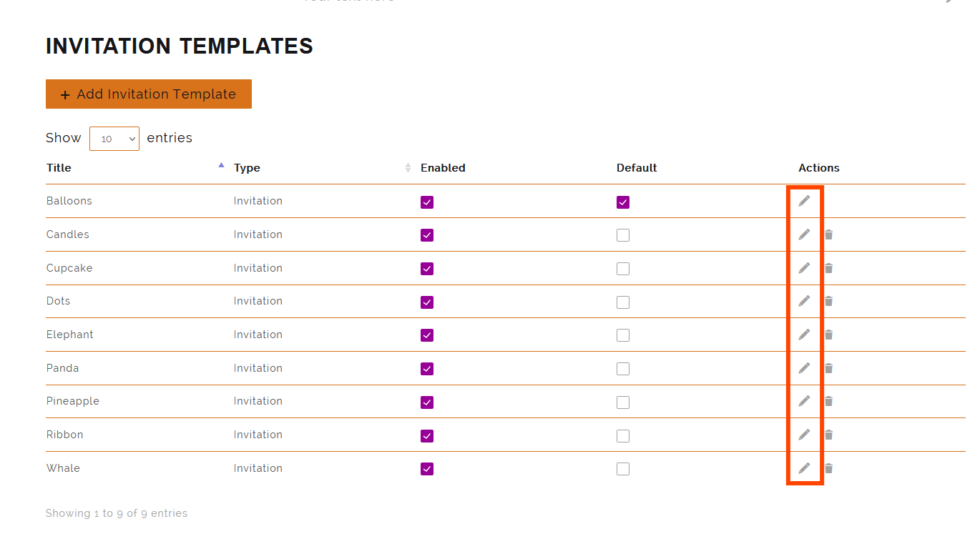This screenshot has height=534, width=980.
Task: Select the Candles title cell
Action: coord(68,234)
